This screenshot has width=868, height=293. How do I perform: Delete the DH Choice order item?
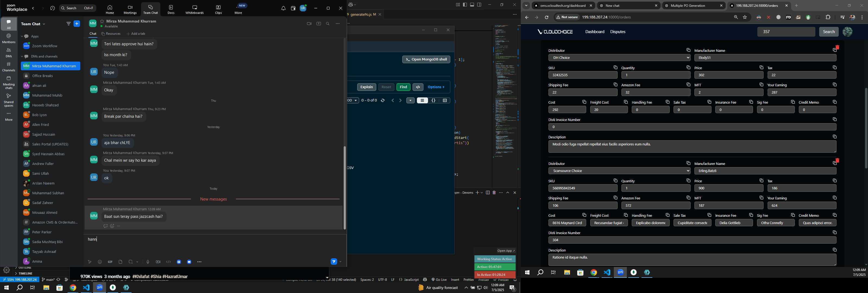[x=837, y=47]
